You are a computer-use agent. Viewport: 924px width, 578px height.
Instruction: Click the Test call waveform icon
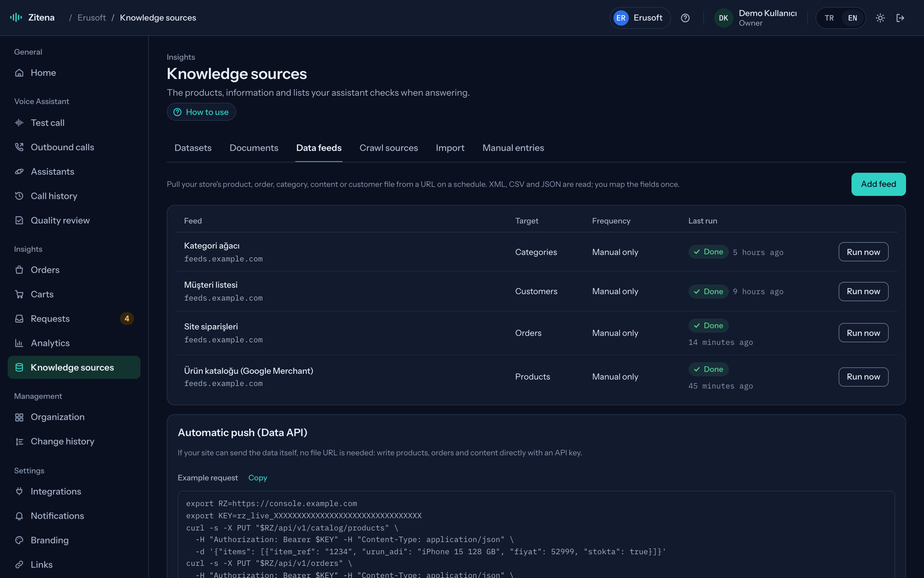19,123
